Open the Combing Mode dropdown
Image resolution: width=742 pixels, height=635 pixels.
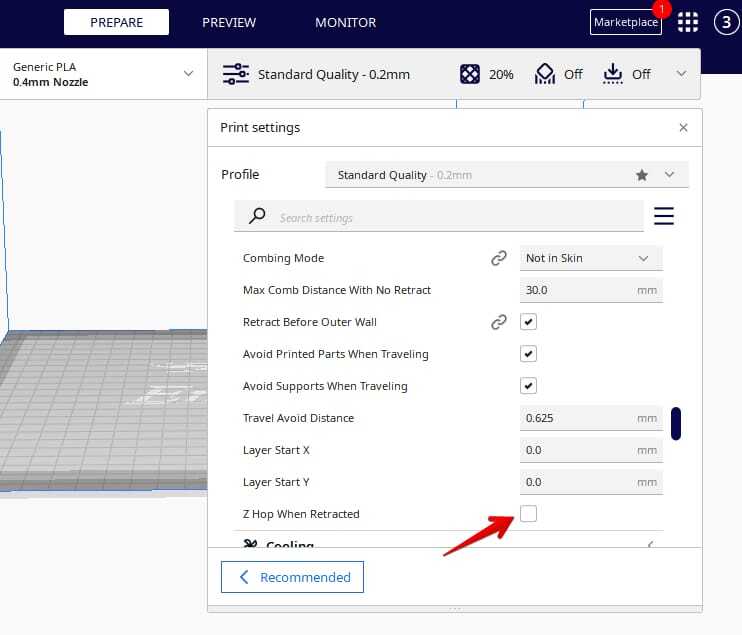[x=591, y=258]
